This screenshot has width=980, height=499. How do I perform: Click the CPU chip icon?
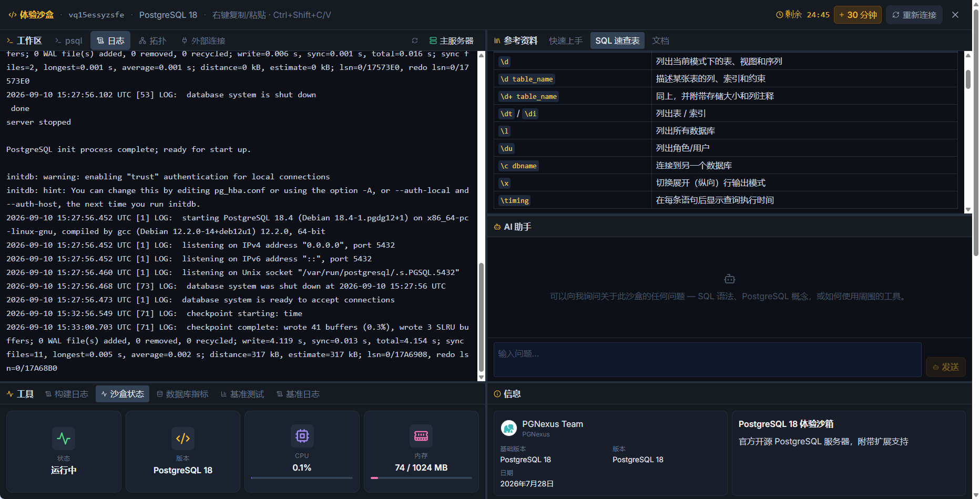click(x=302, y=436)
